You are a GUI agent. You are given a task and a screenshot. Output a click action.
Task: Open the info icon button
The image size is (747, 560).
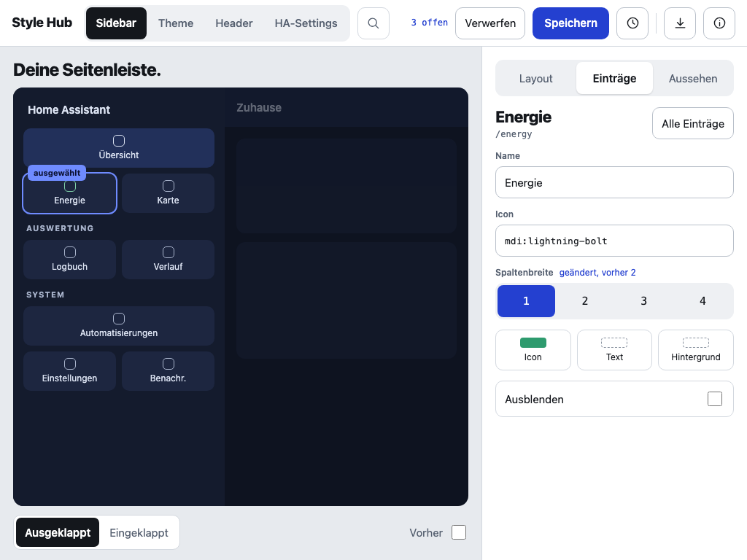pos(719,23)
